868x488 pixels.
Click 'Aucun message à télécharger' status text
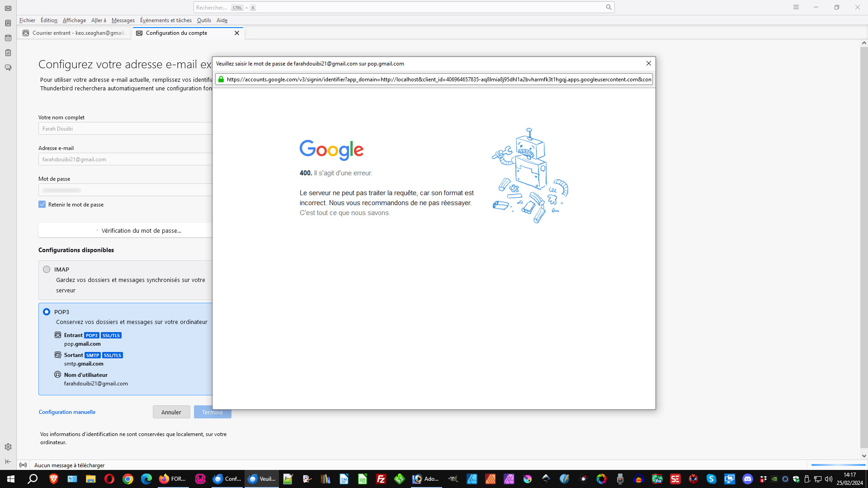coord(69,465)
